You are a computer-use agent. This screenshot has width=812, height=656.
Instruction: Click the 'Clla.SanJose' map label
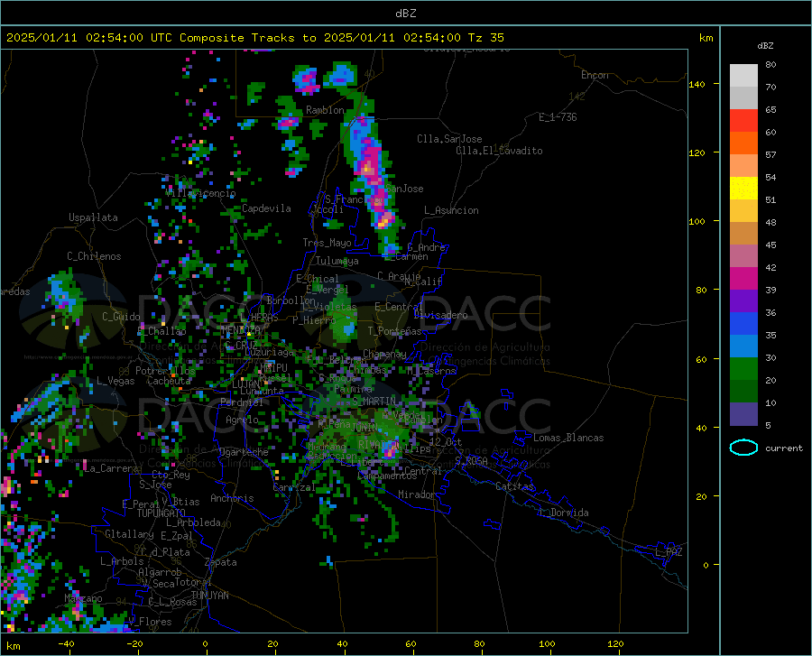(449, 139)
